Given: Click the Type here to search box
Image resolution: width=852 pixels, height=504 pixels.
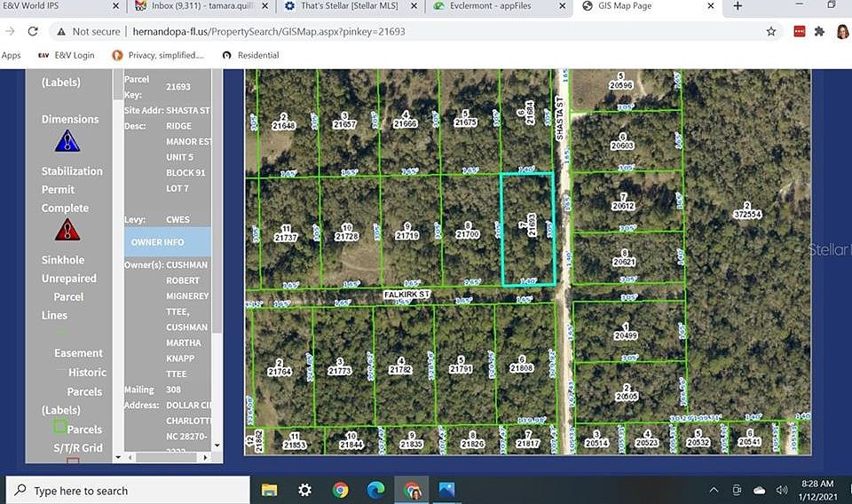Looking at the screenshot, I should click(x=128, y=491).
